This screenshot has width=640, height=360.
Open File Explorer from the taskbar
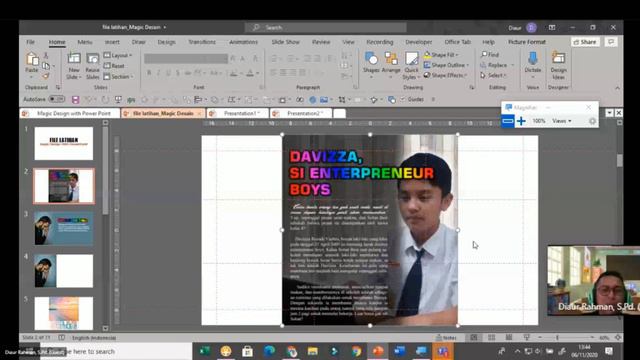(313, 351)
